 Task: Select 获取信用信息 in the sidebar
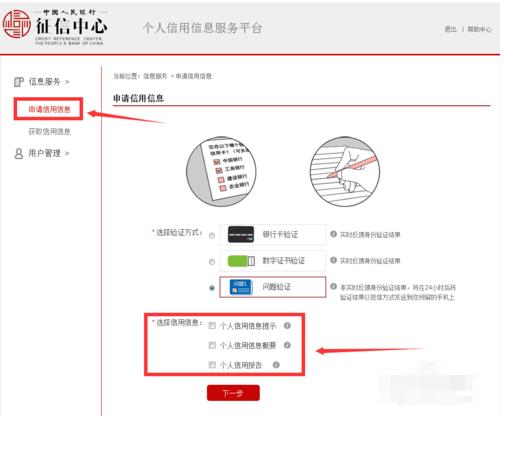pos(49,131)
